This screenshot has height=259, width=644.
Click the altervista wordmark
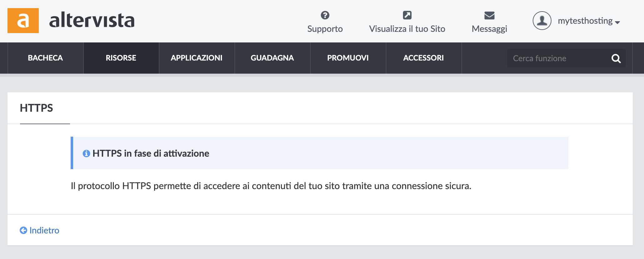(92, 20)
